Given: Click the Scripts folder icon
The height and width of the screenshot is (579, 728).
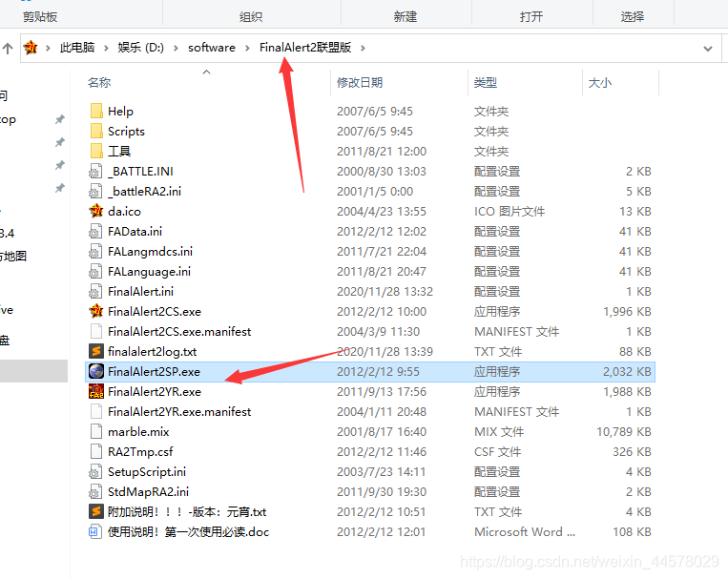Looking at the screenshot, I should click(96, 131).
